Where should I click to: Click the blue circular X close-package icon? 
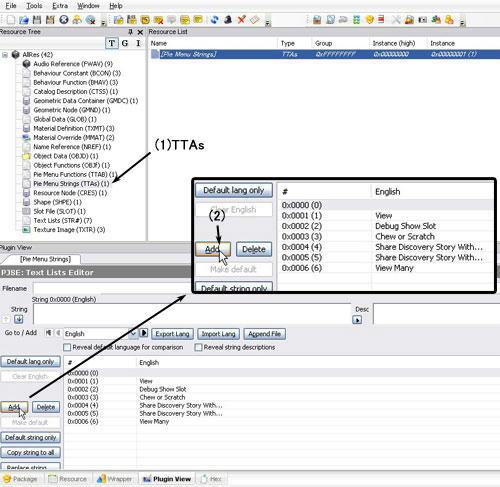tap(64, 20)
